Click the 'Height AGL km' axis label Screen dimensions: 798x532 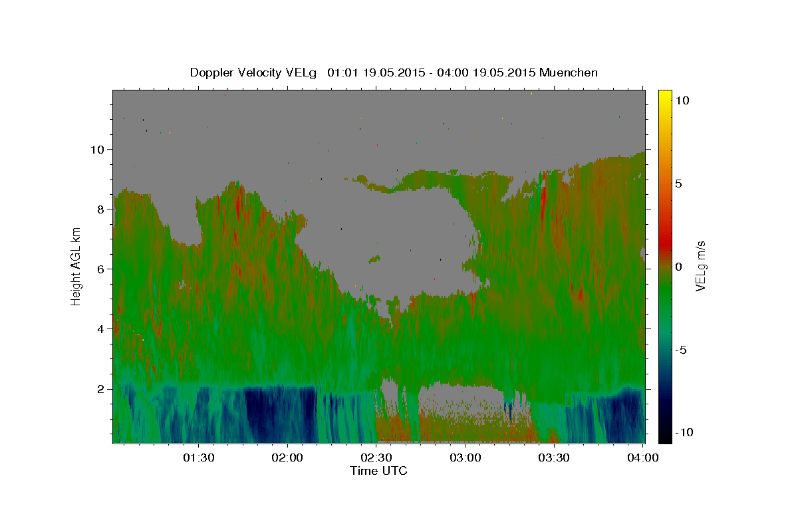click(x=76, y=266)
